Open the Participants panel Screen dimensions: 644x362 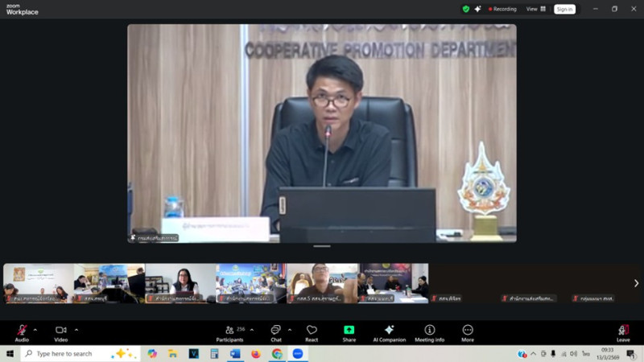[x=229, y=331]
